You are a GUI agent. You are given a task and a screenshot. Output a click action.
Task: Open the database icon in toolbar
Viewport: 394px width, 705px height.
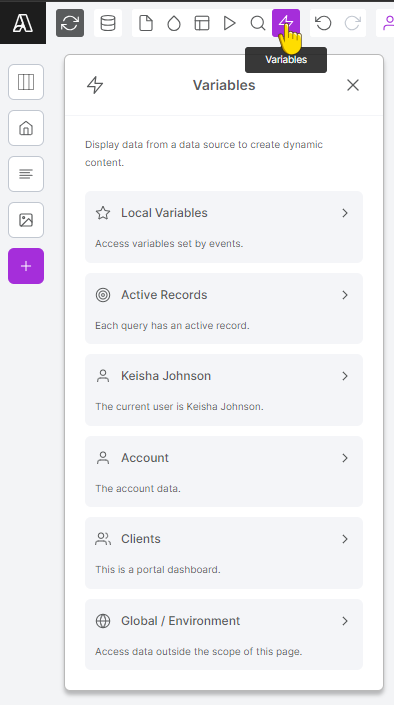[x=107, y=23]
